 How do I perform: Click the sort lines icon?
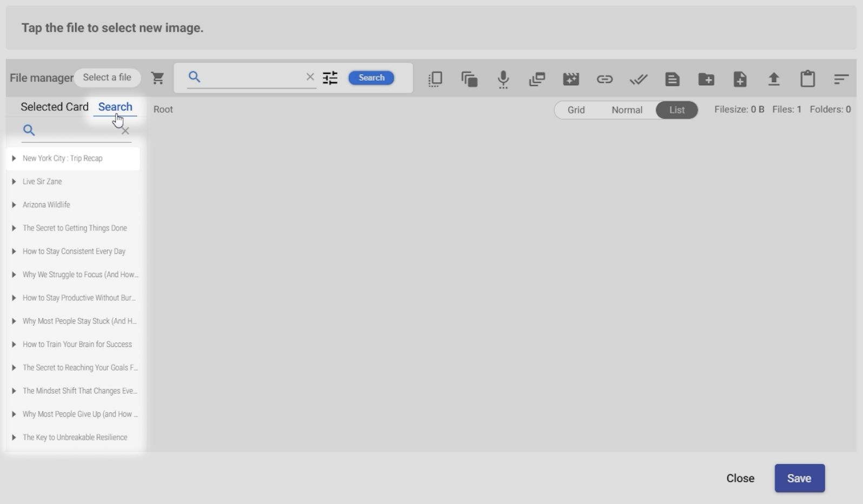[841, 79]
